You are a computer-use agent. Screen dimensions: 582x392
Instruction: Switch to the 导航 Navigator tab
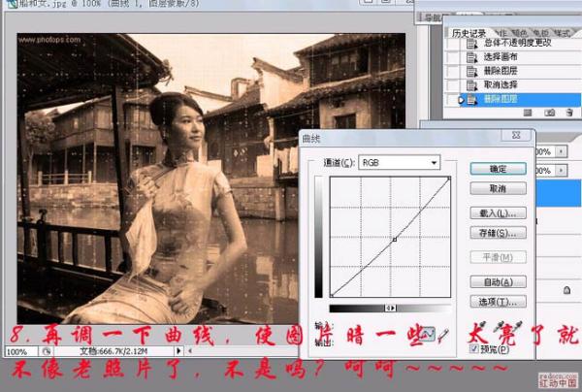(432, 17)
